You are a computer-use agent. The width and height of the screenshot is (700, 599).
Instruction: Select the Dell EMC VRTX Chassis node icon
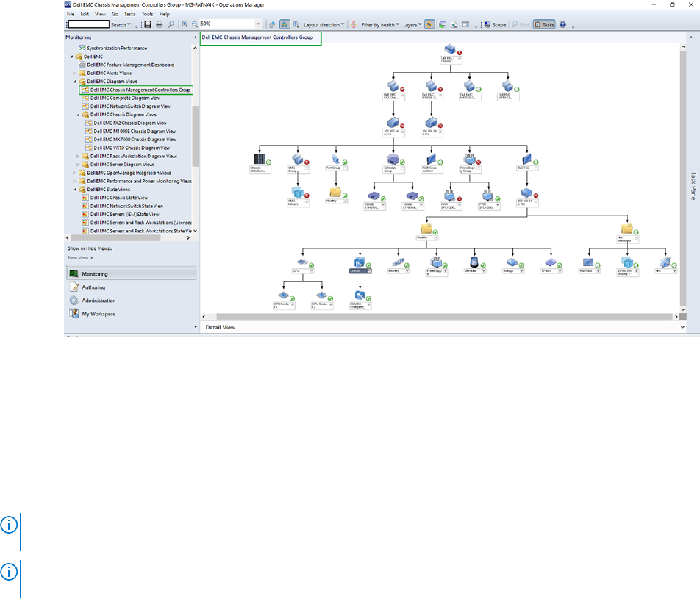tap(507, 86)
